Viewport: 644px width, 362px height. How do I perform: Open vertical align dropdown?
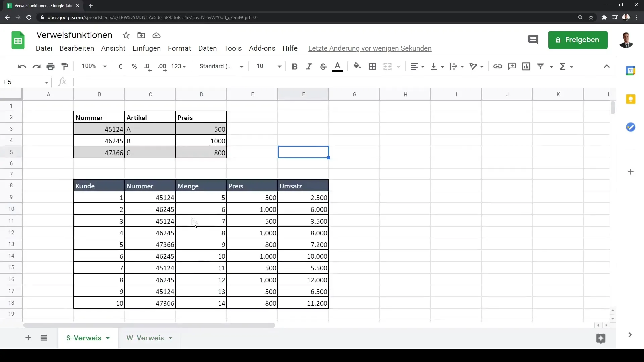coord(437,66)
